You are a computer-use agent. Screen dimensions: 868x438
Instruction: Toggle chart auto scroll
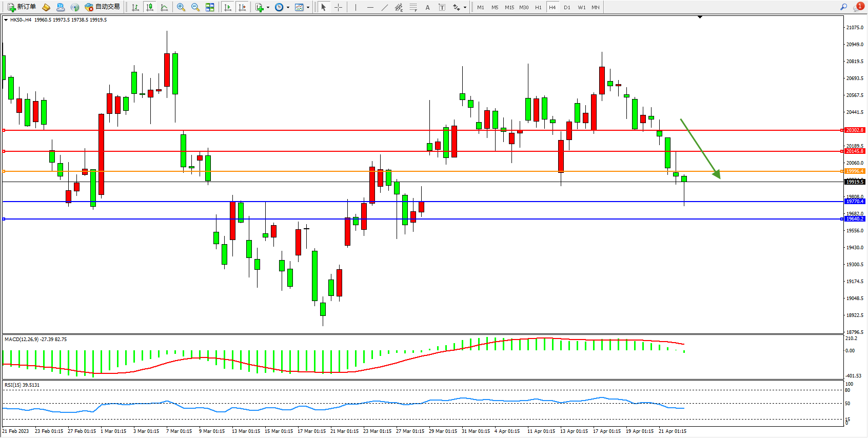[x=228, y=7]
